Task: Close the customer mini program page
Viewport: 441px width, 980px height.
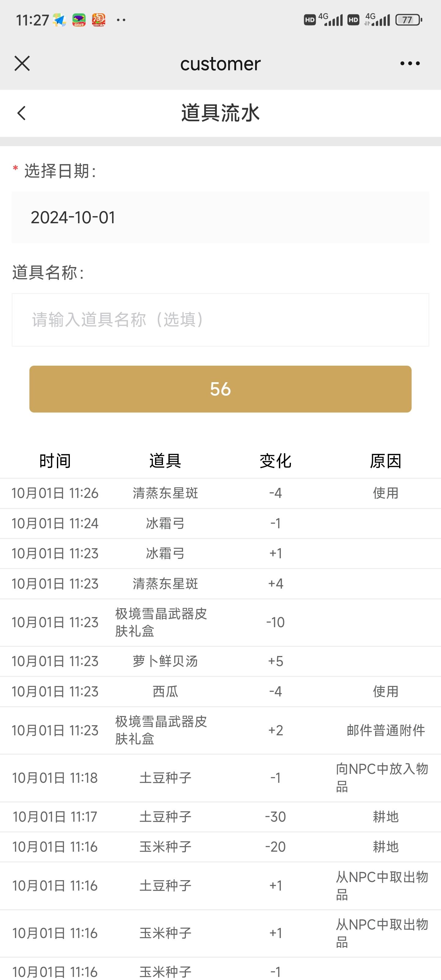Action: tap(22, 63)
